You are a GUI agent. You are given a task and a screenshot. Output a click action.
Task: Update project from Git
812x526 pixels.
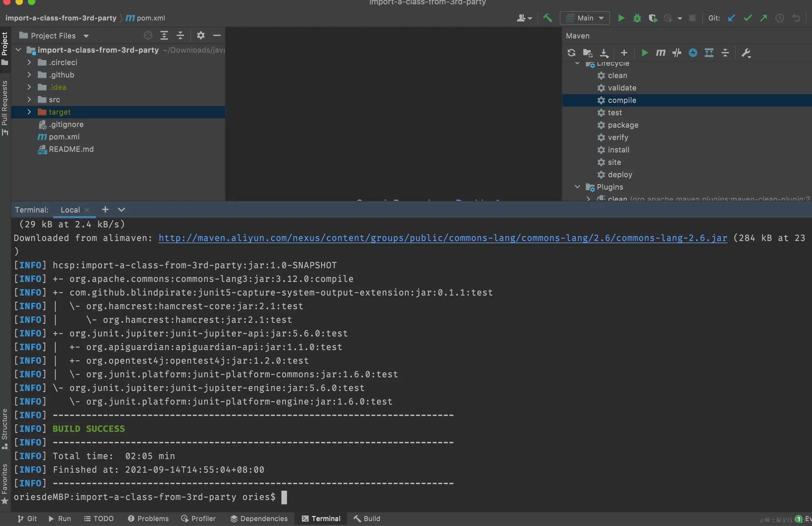click(731, 18)
